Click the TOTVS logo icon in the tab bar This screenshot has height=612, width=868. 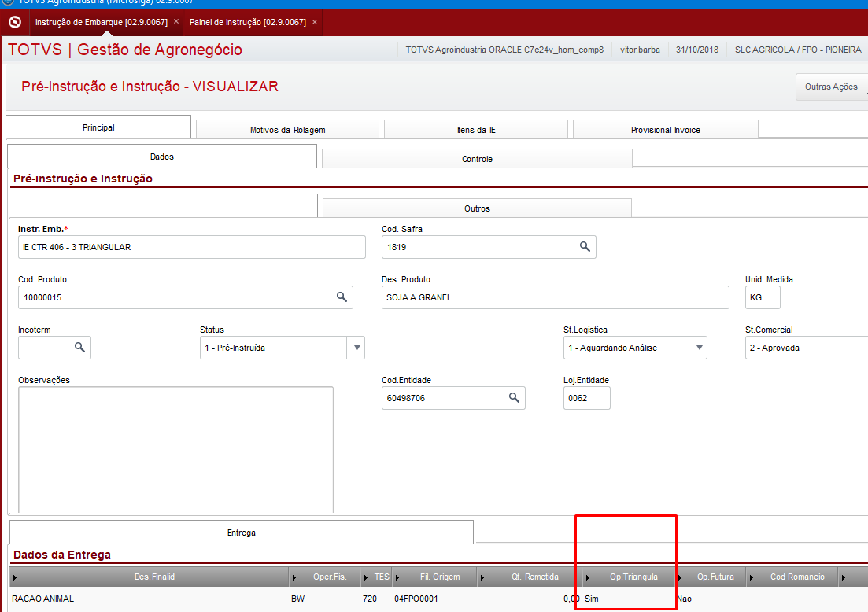(x=15, y=22)
